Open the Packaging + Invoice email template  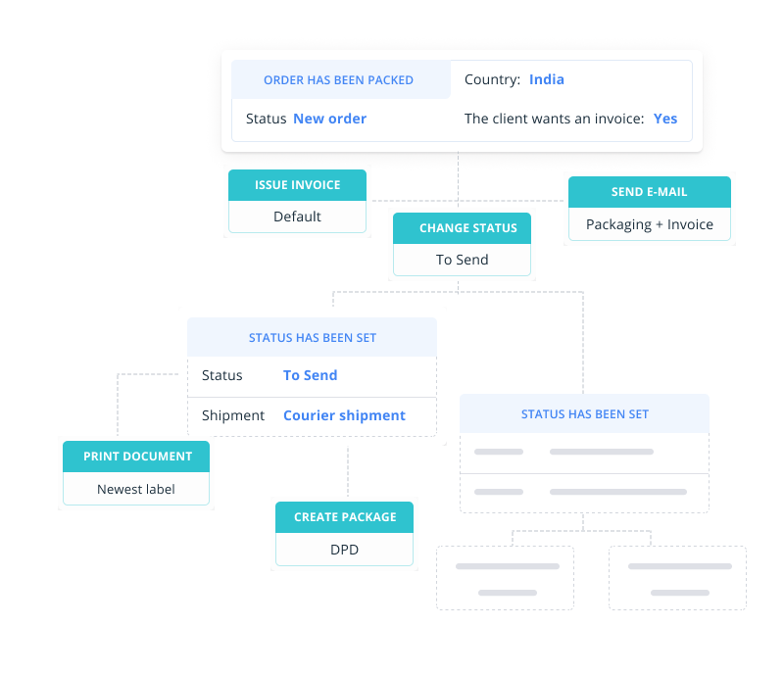point(649,223)
